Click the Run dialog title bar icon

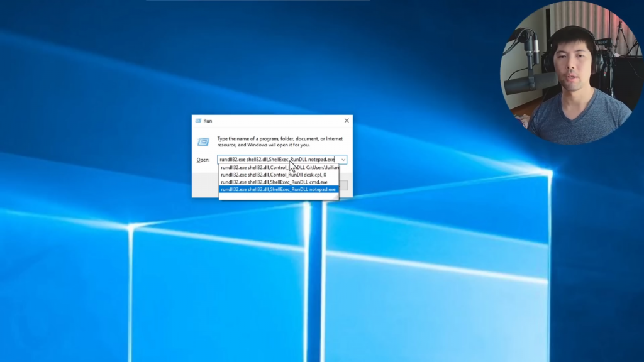pyautogui.click(x=198, y=121)
